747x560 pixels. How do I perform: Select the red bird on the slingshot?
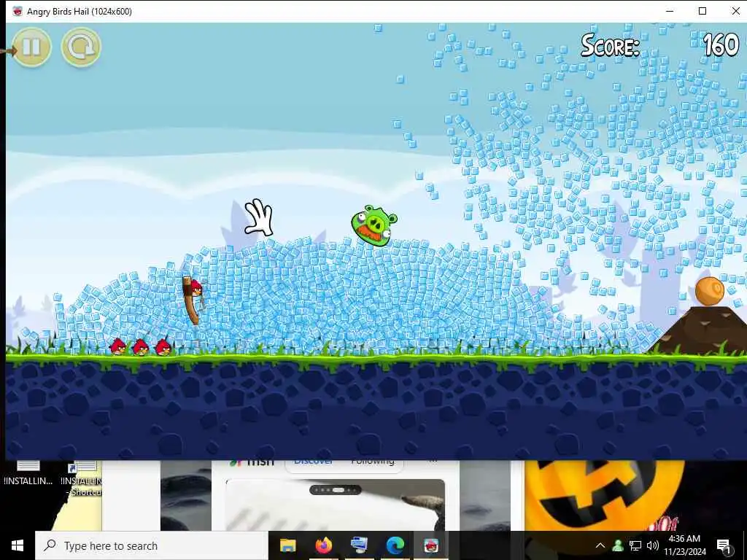point(196,287)
